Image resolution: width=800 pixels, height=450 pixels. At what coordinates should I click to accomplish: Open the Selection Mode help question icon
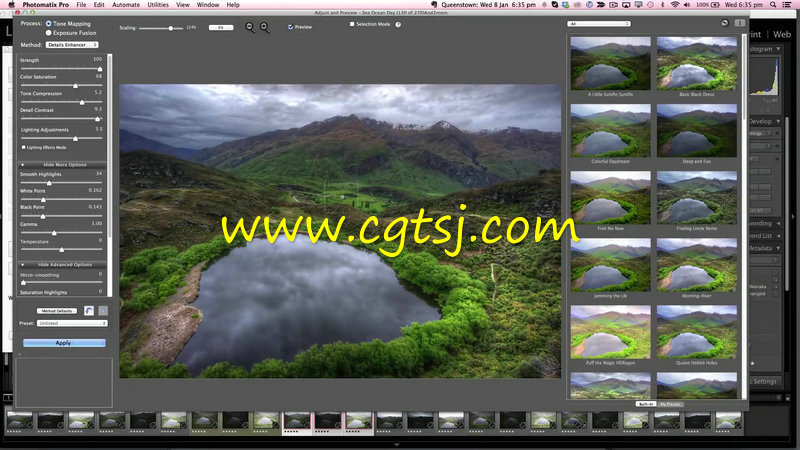click(398, 24)
